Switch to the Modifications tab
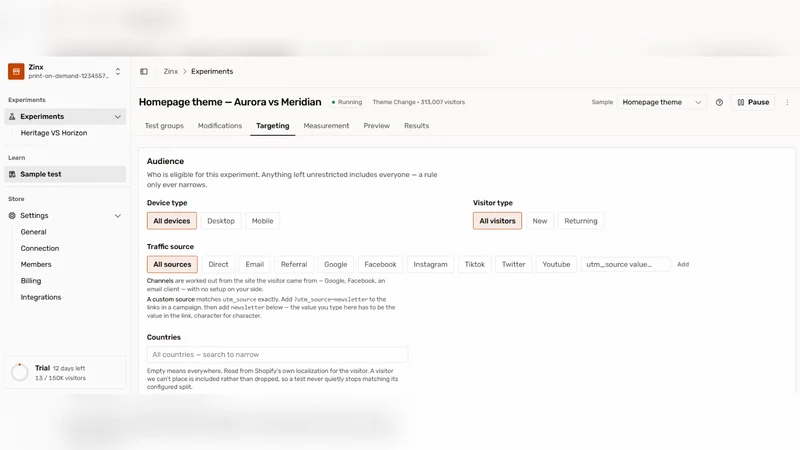The image size is (800, 450). coord(220,126)
